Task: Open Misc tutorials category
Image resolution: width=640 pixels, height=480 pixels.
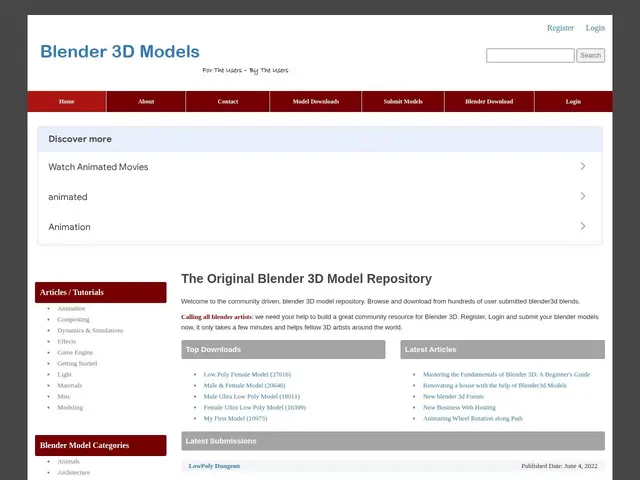Action: 64,397
